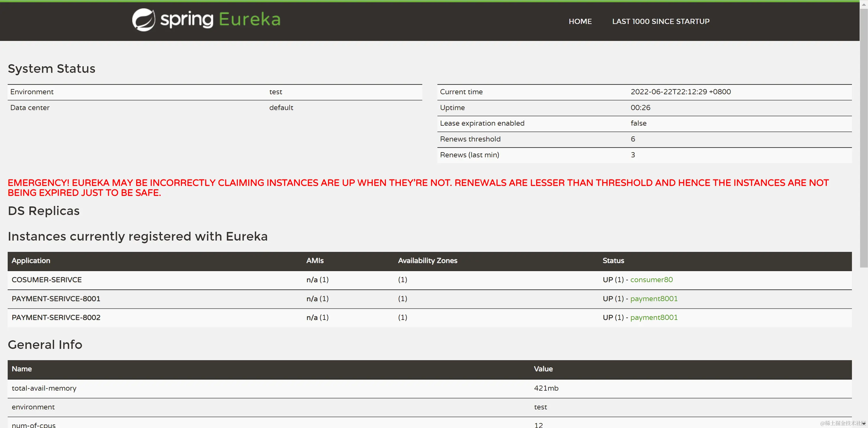This screenshot has height=428, width=868.
Task: Select the COSUMER-SERIVCE application cell
Action: [x=46, y=280]
